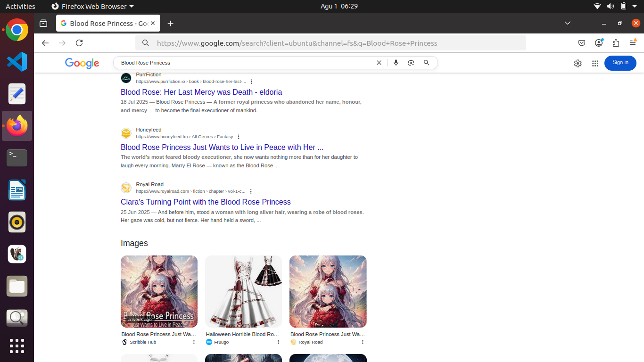Save page to Pocket
Screen dimensions: 644x362
582,43
